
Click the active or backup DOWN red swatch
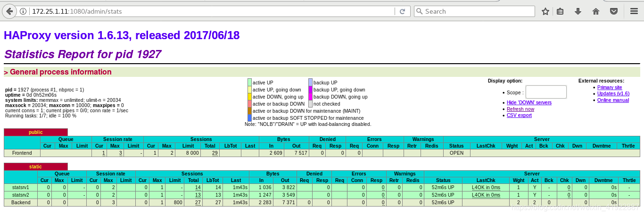(x=249, y=104)
